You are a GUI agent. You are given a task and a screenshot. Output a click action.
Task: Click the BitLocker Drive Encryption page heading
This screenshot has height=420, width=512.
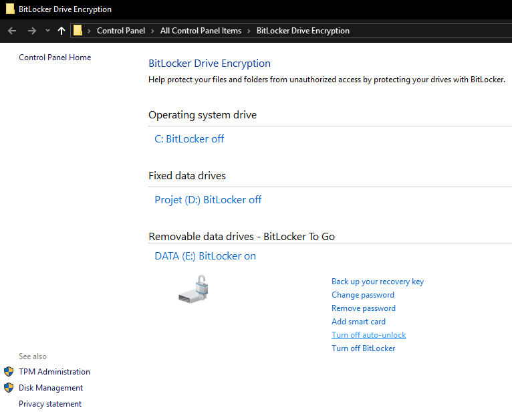point(209,64)
